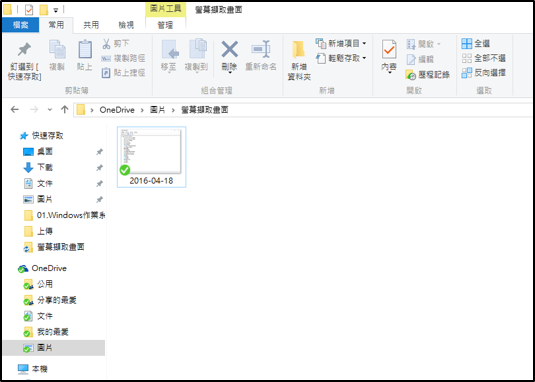Open the 上傳 folder in sidebar
This screenshot has width=535, height=382.
45,231
